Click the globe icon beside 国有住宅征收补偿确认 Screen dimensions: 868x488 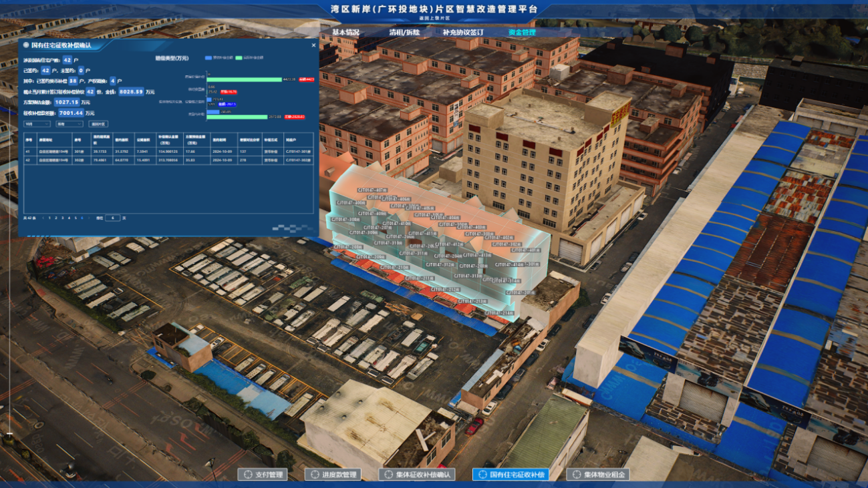[26, 45]
